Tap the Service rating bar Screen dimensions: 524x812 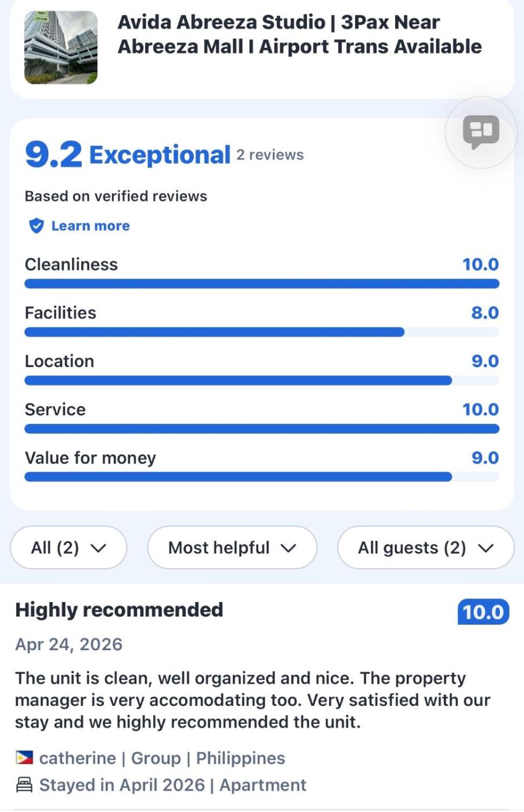tap(262, 429)
